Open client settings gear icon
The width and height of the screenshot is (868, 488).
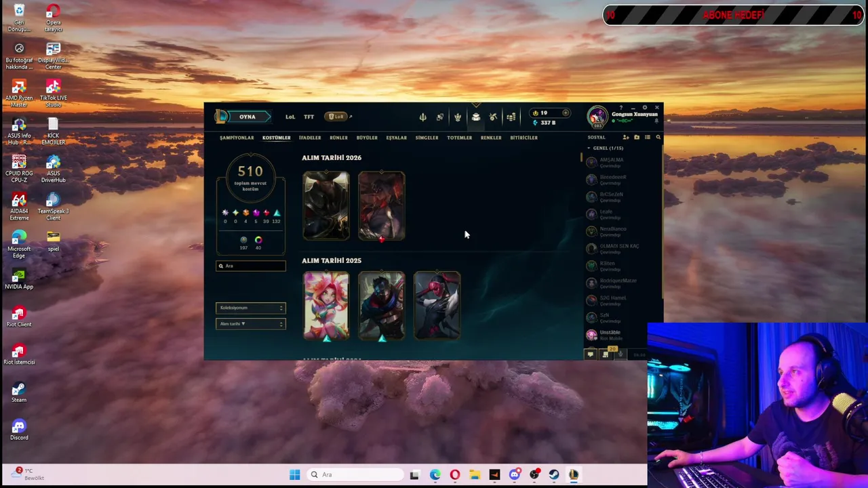(645, 108)
